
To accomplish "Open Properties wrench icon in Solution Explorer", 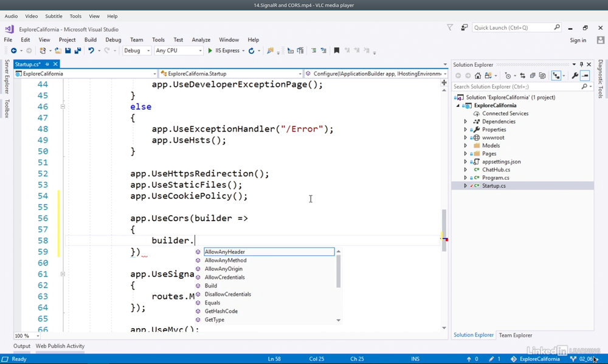I will [575, 76].
